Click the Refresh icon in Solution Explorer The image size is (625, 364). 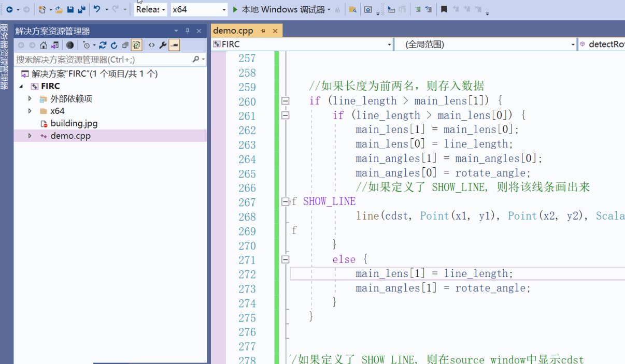point(114,45)
